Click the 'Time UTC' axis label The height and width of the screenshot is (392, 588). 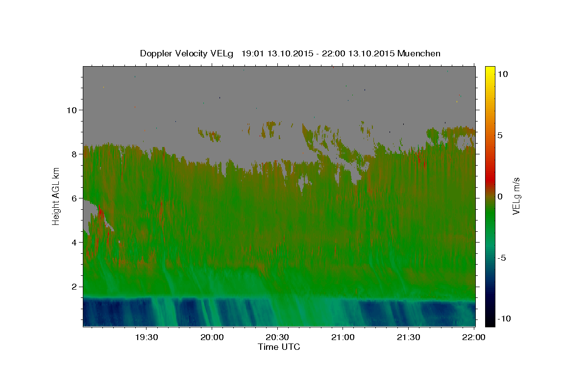(279, 347)
